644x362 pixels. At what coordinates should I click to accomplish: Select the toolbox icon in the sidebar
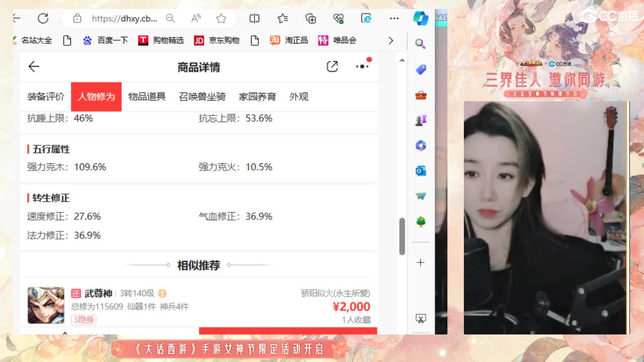[421, 95]
